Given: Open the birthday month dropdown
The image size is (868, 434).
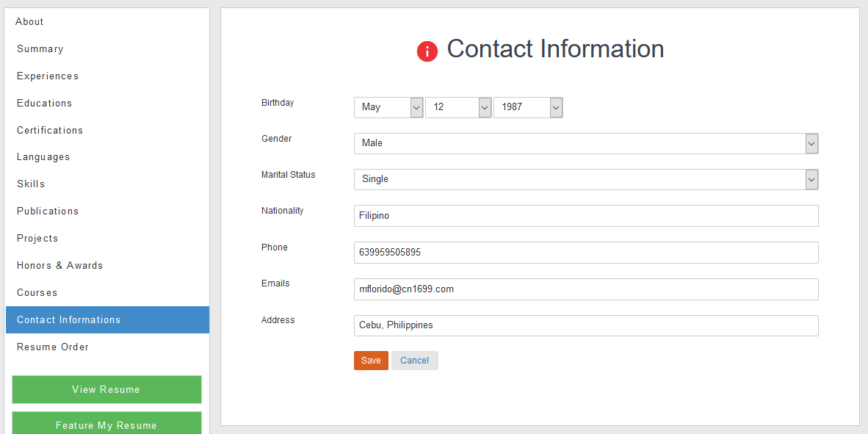Looking at the screenshot, I should click(x=388, y=107).
